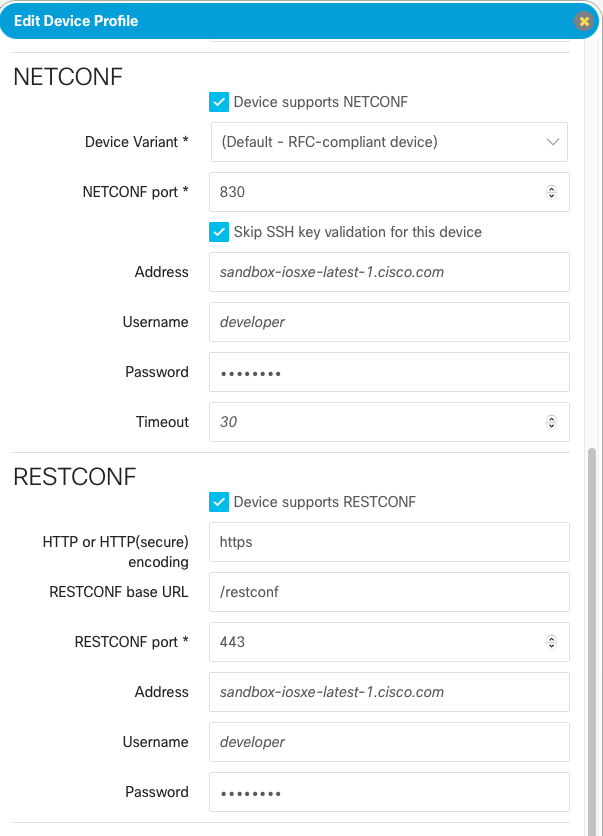The width and height of the screenshot is (603, 836).
Task: Click the dropdown chevron on Device Variant field
Action: (x=552, y=142)
